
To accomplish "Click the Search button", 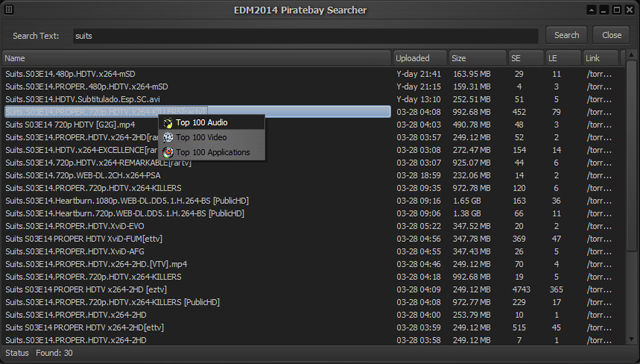I will point(567,35).
